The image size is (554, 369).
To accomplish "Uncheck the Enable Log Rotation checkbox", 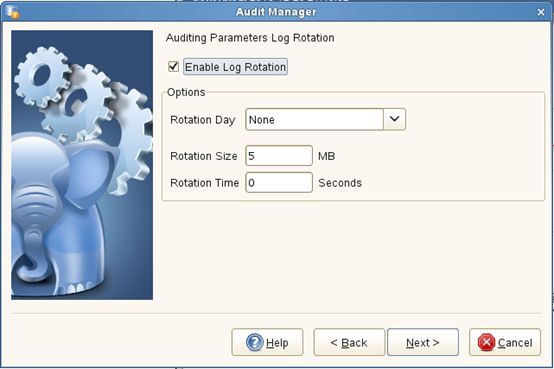I will tap(173, 66).
